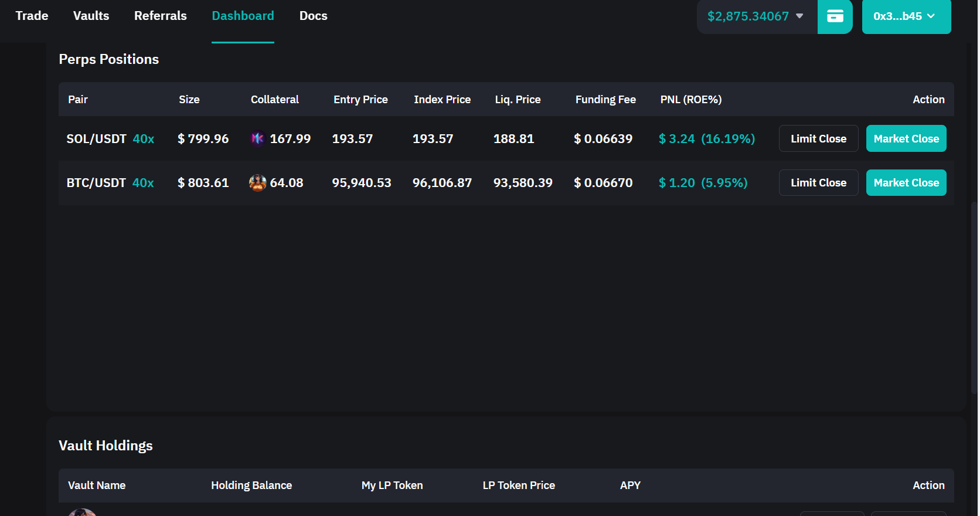Image resolution: width=980 pixels, height=516 pixels.
Task: Click the APY column header in Vault Holdings
Action: pos(630,486)
